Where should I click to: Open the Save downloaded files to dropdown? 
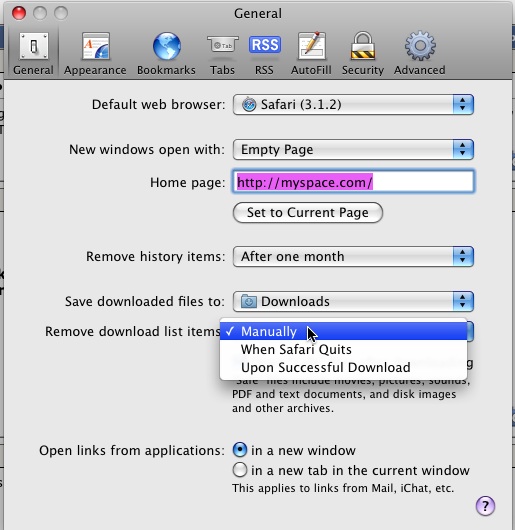pos(353,302)
